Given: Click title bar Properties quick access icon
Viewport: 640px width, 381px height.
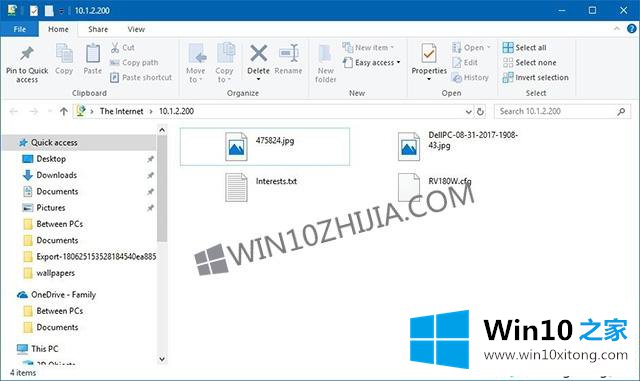Looking at the screenshot, I should (34, 11).
